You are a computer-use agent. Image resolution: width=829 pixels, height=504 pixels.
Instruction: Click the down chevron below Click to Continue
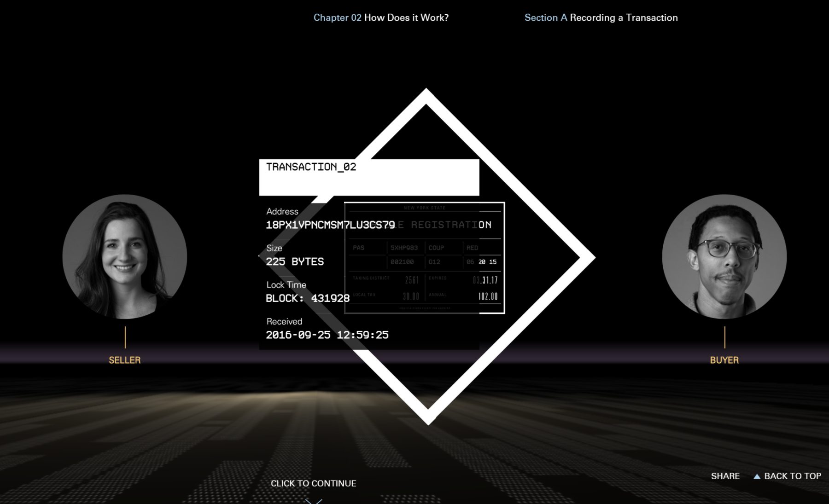[x=314, y=500]
